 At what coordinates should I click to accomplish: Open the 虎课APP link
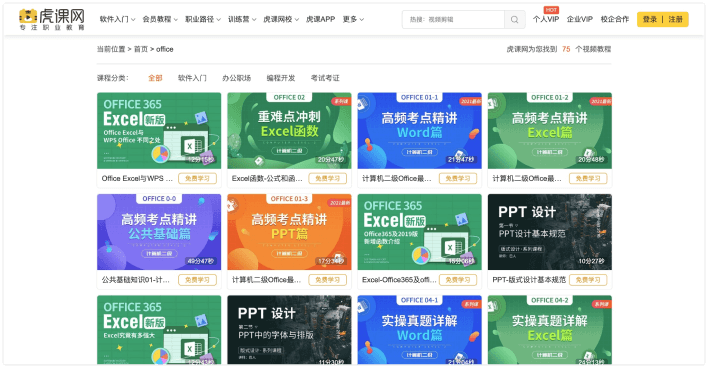pyautogui.click(x=321, y=19)
